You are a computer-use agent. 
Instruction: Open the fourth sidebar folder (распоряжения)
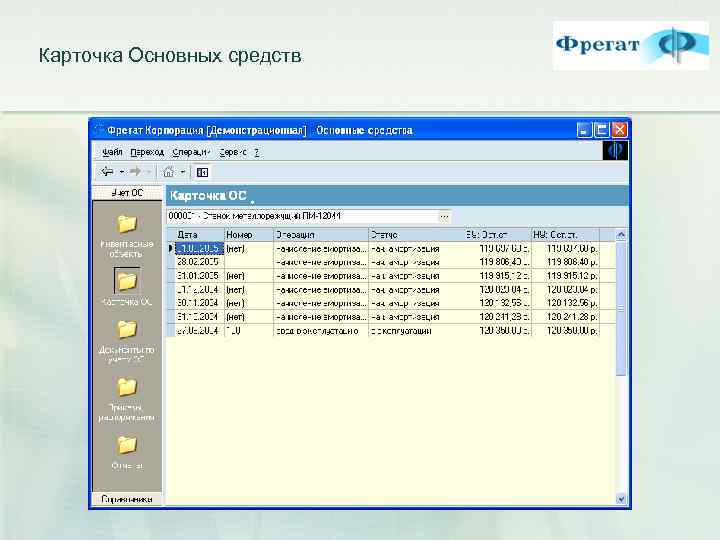click(127, 387)
